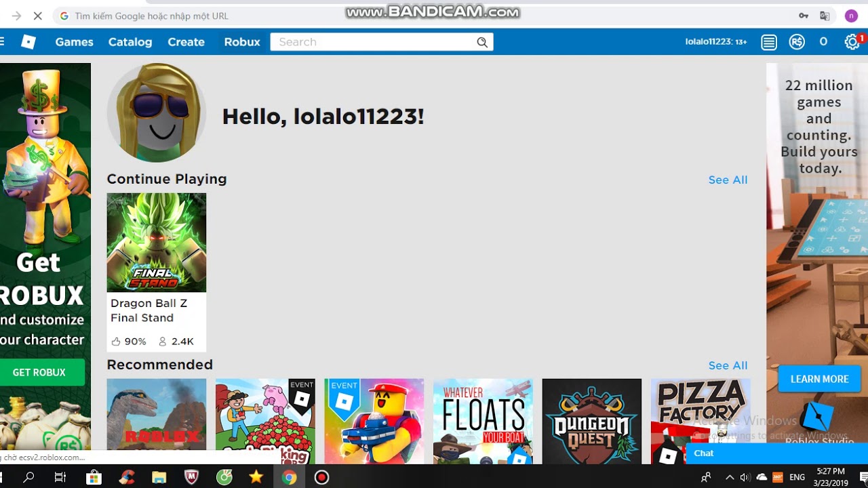Click the search magnifier icon
Viewport: 868px width, 488px height.
(482, 42)
